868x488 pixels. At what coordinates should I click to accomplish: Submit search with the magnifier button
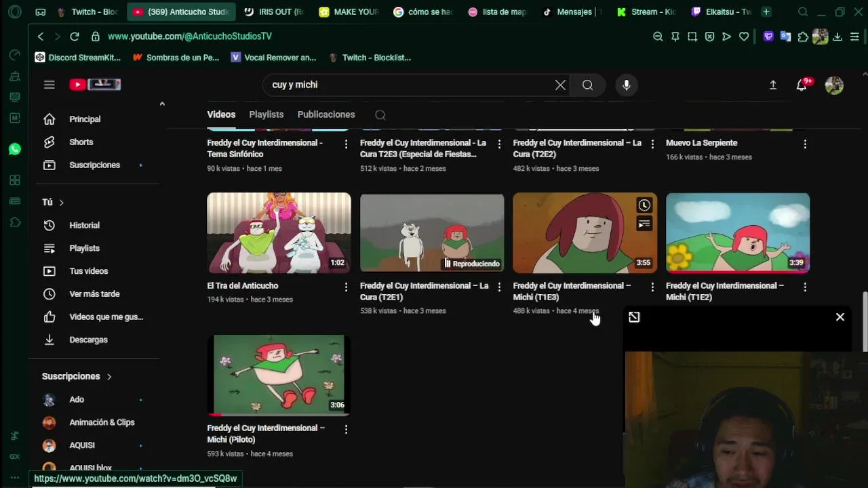(x=588, y=85)
